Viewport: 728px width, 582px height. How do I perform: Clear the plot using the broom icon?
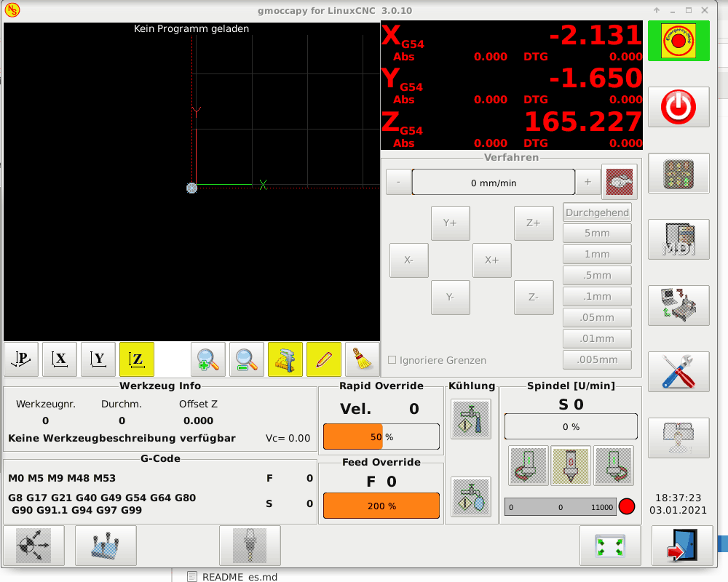pos(362,359)
